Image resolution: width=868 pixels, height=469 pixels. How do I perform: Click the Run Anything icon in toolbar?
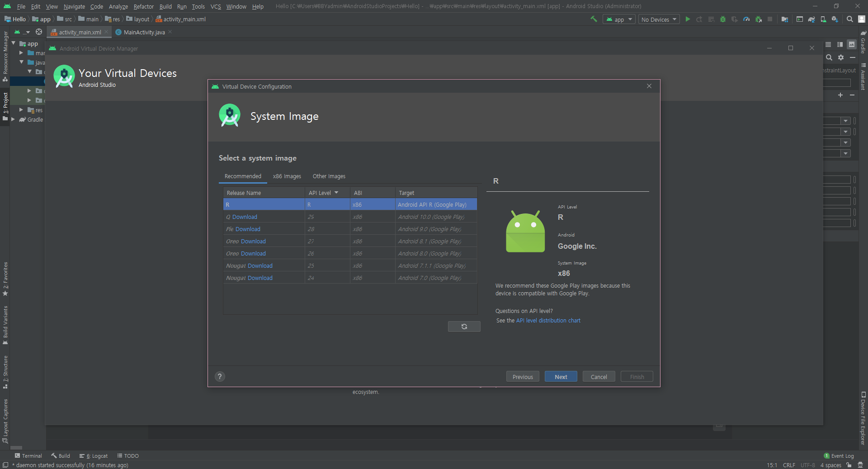tap(800, 19)
